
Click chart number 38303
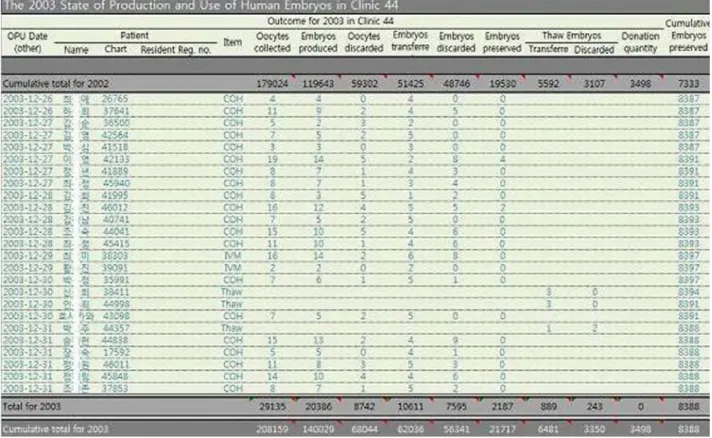click(x=115, y=256)
